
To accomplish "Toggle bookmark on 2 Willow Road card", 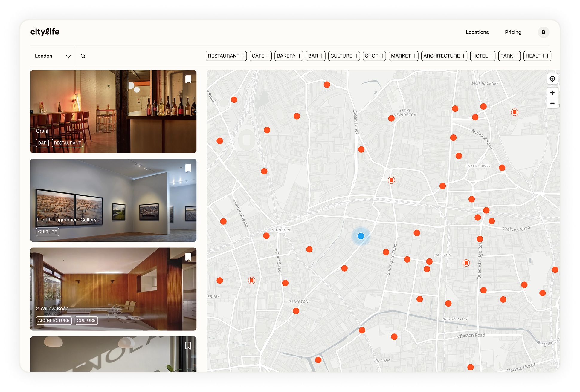I will 188,257.
